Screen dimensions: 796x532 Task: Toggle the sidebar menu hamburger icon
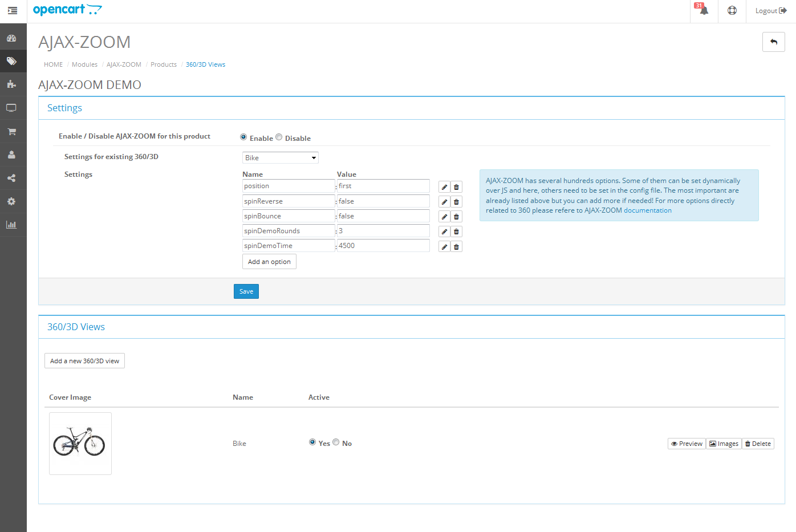(13, 10)
